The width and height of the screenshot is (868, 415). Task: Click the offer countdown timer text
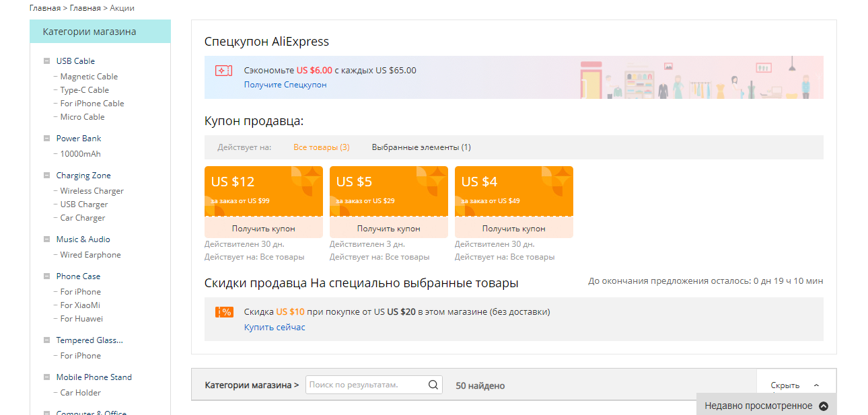pos(706,281)
